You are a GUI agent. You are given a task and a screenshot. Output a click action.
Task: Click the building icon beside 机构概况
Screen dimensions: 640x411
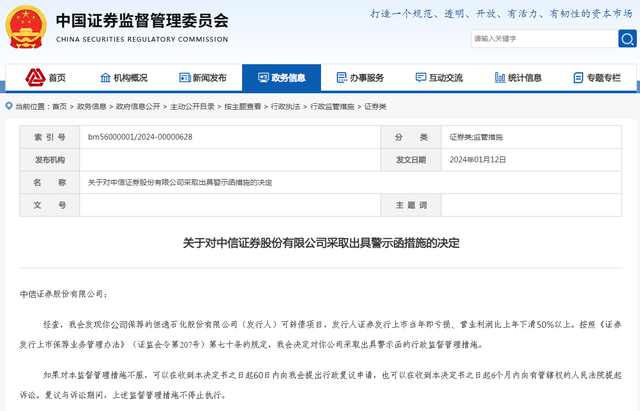[x=105, y=78]
